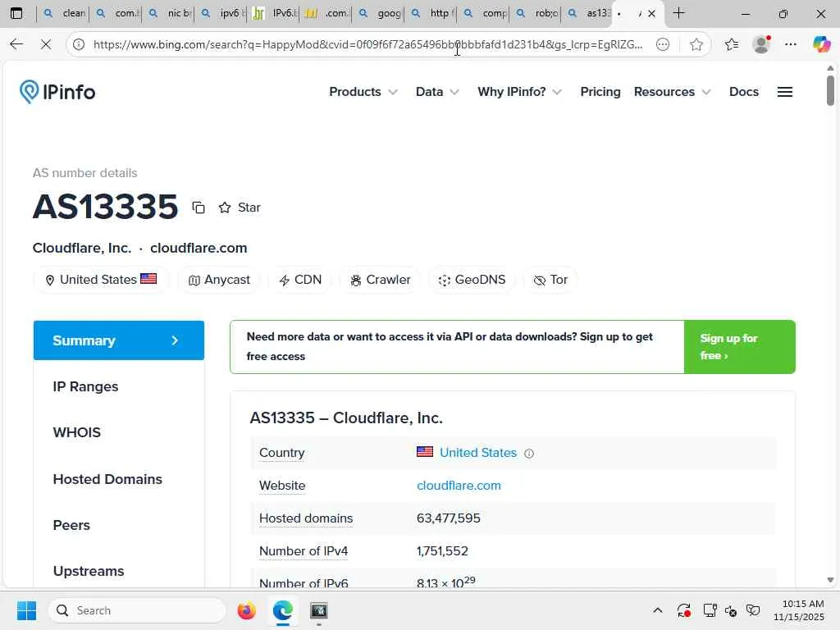840x630 pixels.
Task: Click the page vertical scrollbar thumb
Action: pos(830,90)
